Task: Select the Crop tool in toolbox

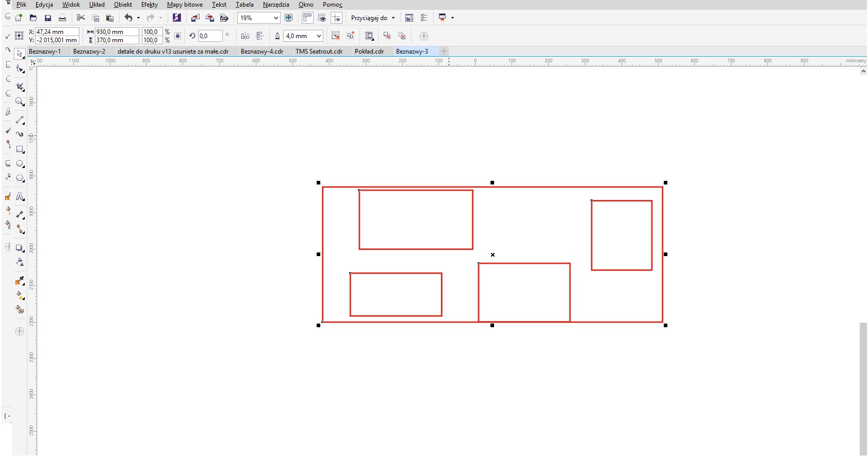Action: click(x=20, y=87)
